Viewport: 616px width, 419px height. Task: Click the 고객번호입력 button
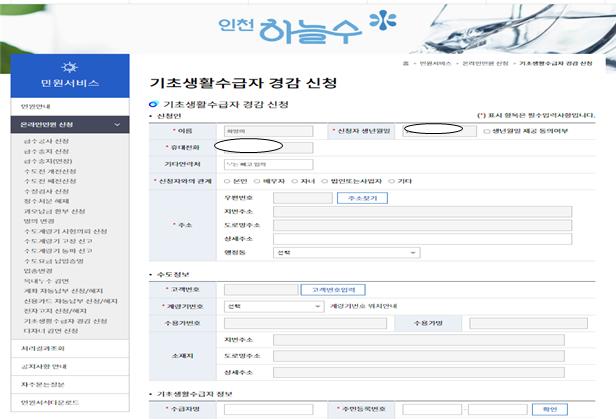click(333, 290)
